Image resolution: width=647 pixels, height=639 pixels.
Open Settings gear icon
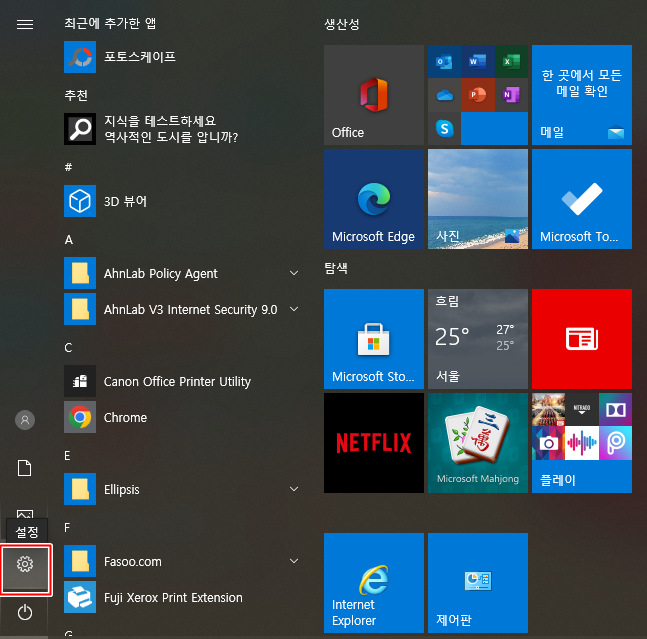coord(25,564)
